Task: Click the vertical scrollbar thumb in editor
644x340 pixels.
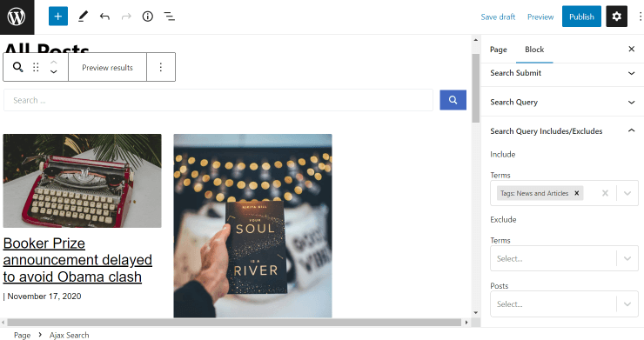Action: [476, 88]
